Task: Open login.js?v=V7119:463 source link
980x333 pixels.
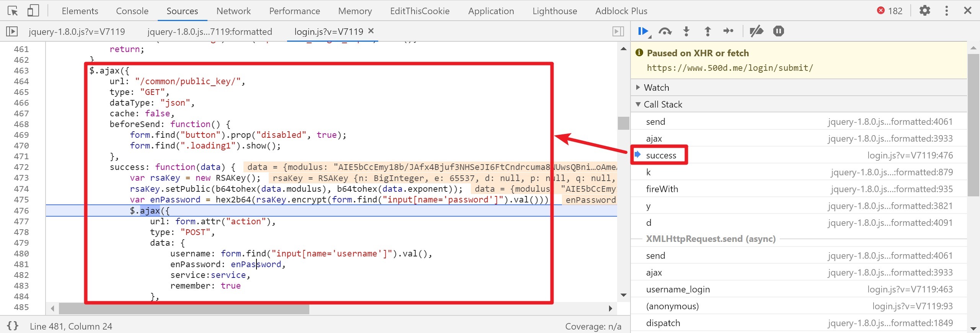Action: (x=910, y=289)
